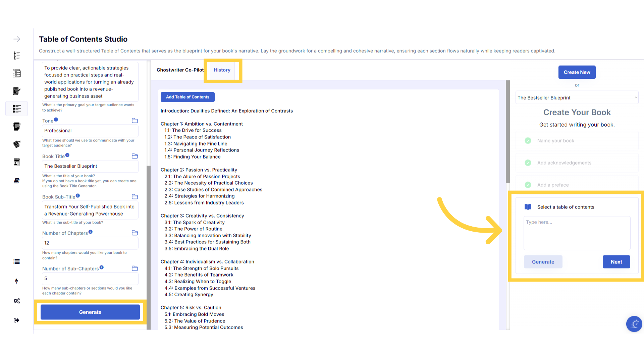
Task: Click the Add acknowledgements checkmark
Action: tap(528, 163)
